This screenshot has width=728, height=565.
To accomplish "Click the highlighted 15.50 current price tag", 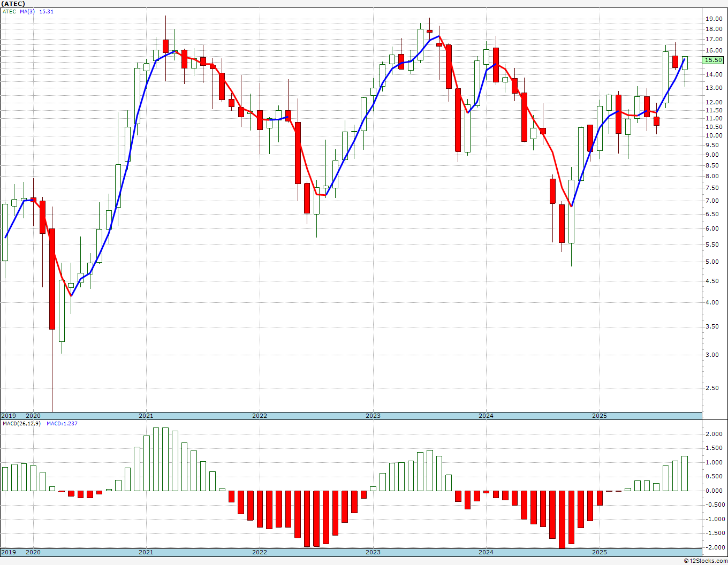I will coord(714,60).
